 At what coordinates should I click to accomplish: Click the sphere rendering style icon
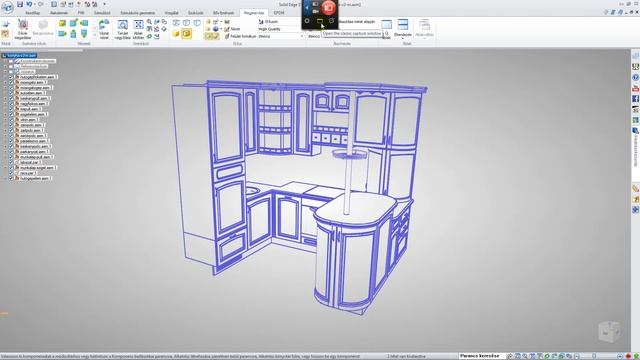(x=215, y=29)
